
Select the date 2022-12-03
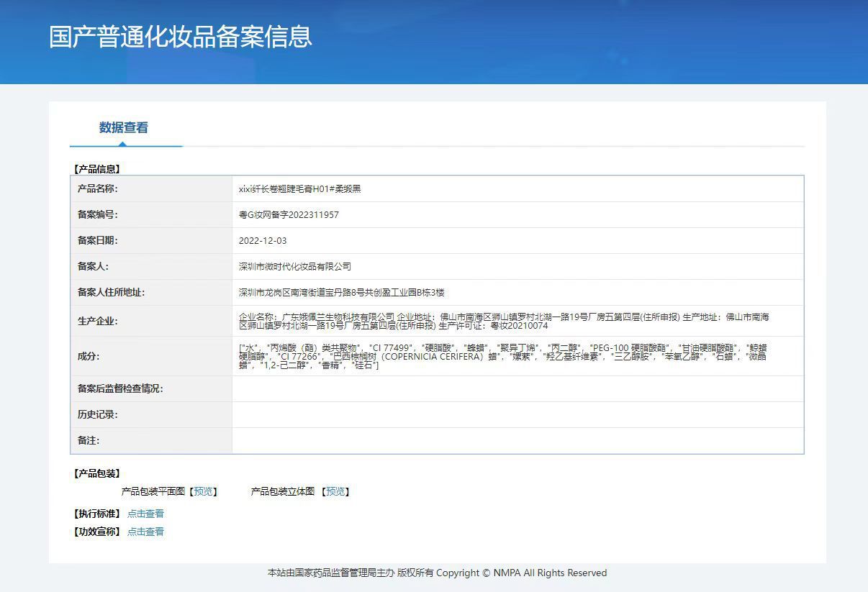pyautogui.click(x=263, y=241)
